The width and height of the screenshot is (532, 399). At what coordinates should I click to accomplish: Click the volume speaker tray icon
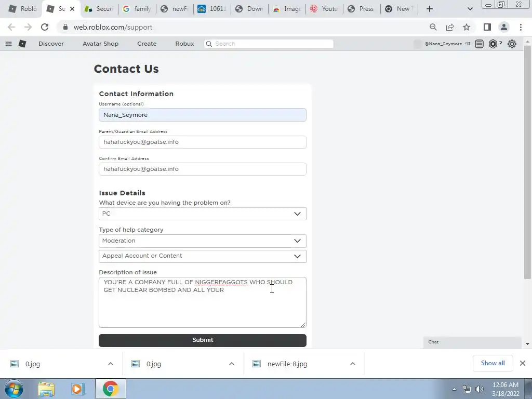pos(479,389)
